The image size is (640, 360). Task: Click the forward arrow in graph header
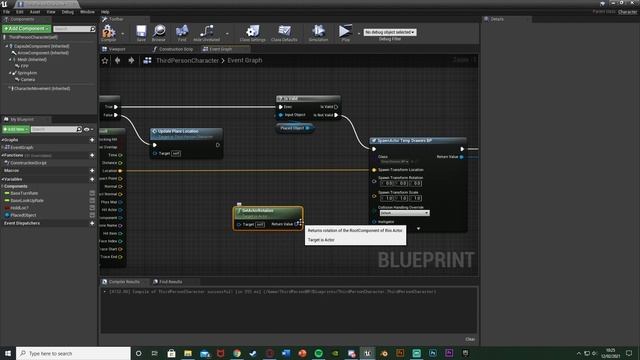[131, 60]
